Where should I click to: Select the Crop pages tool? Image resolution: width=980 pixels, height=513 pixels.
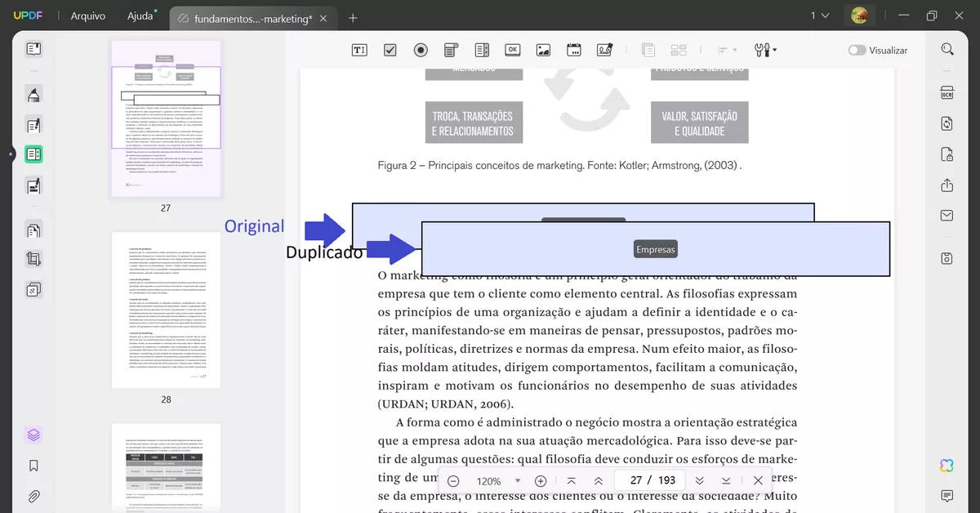tap(33, 258)
